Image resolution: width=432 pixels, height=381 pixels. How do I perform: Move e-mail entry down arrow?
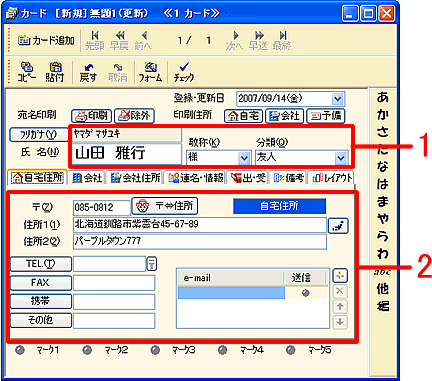(x=340, y=322)
